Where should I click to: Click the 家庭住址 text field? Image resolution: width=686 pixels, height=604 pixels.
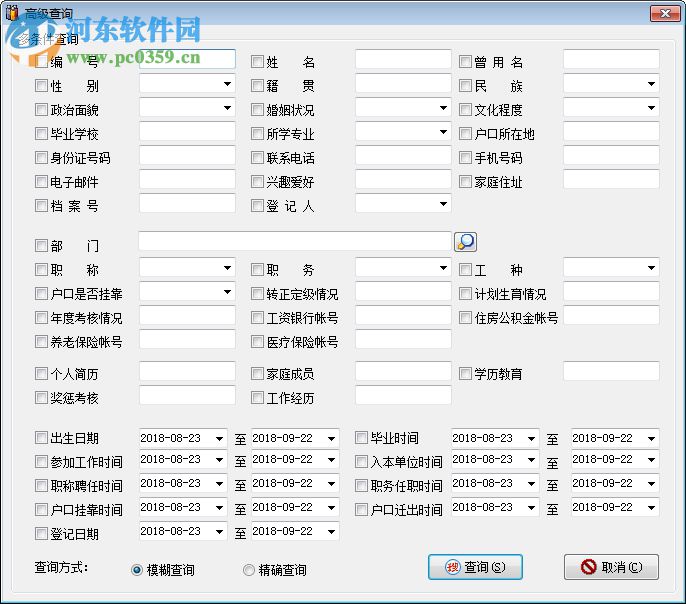(x=611, y=179)
